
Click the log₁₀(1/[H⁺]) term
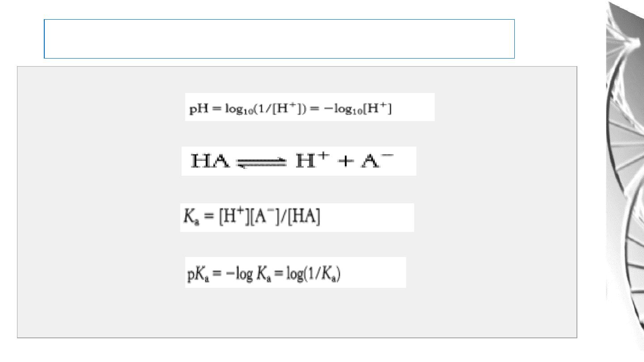[258, 110]
